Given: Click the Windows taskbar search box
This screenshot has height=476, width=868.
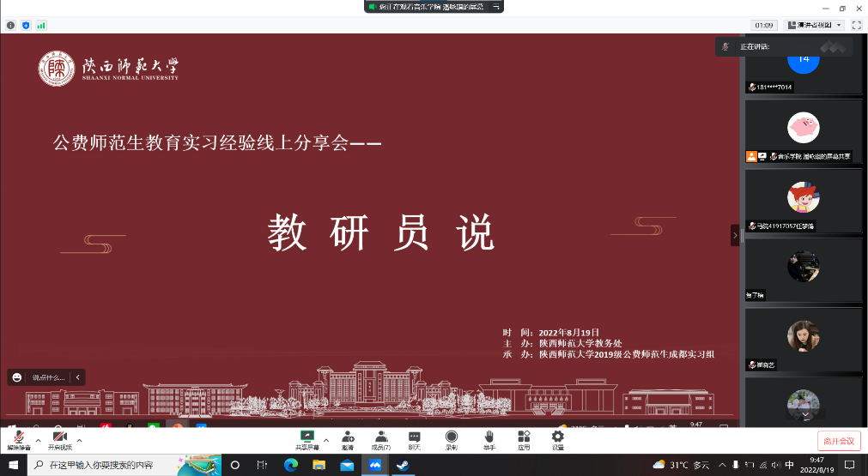Looking at the screenshot, I should (x=124, y=465).
